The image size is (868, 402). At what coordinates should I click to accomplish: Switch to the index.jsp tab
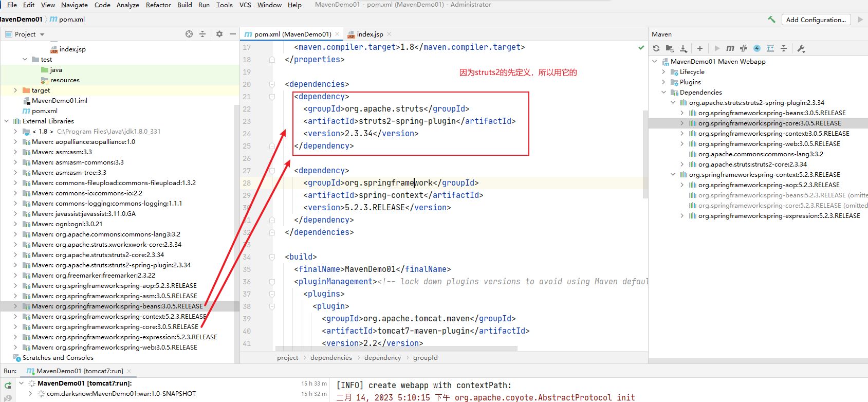[x=370, y=34]
